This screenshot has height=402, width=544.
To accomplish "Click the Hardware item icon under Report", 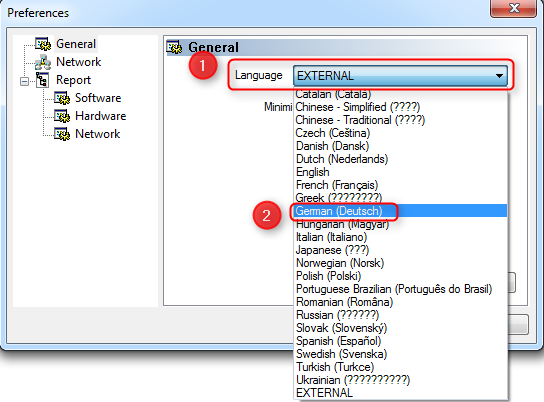I will coord(62,116).
